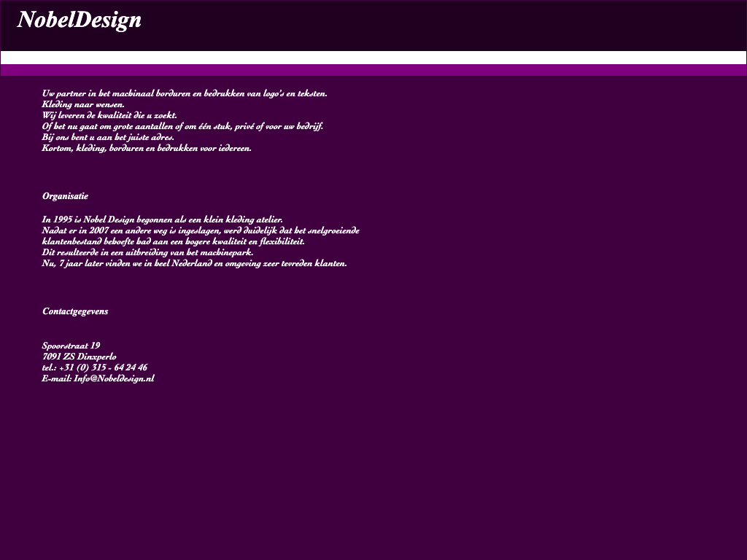The image size is (747, 560).
Task: Click the line starting 'Kortom, kleding, borduren'
Action: [147, 148]
